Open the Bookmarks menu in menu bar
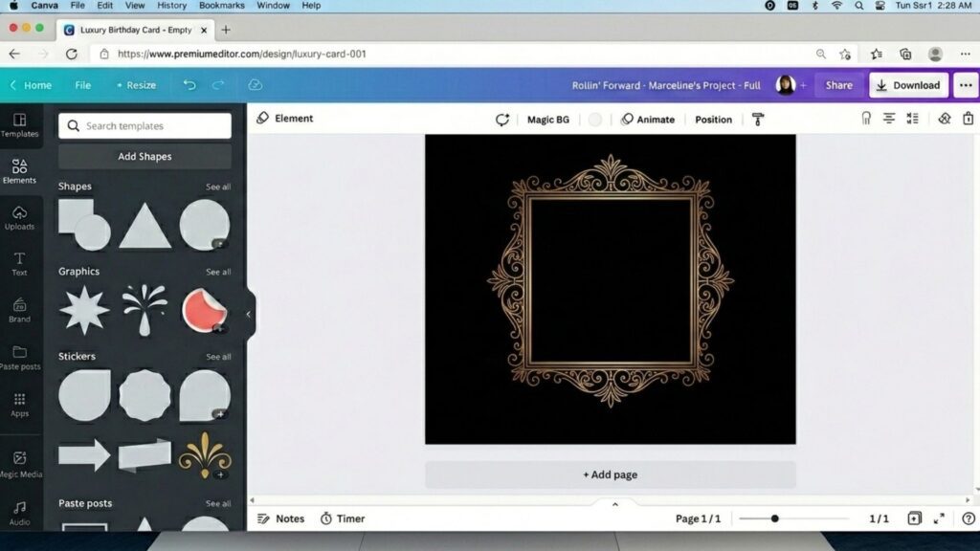Viewport: 980px width, 551px height. pyautogui.click(x=222, y=6)
